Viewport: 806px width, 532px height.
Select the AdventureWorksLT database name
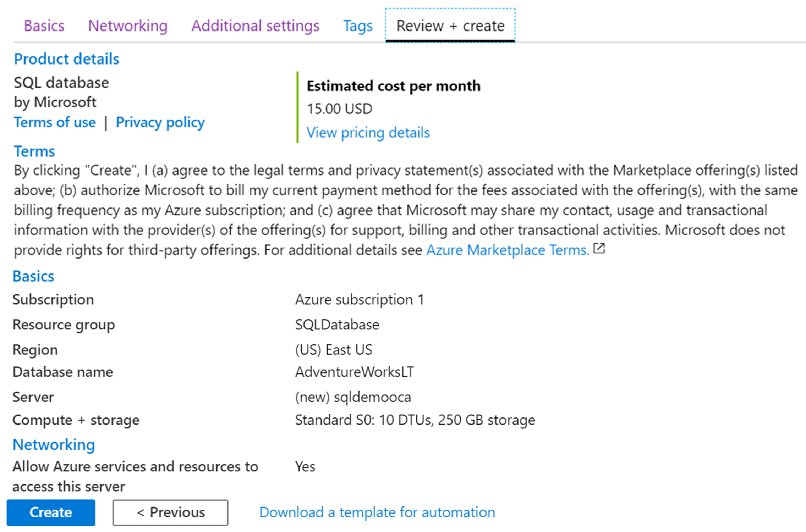(355, 372)
